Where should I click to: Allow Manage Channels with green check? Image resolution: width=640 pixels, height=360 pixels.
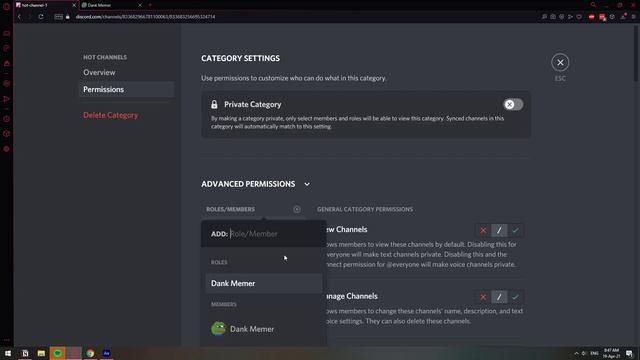(x=515, y=297)
